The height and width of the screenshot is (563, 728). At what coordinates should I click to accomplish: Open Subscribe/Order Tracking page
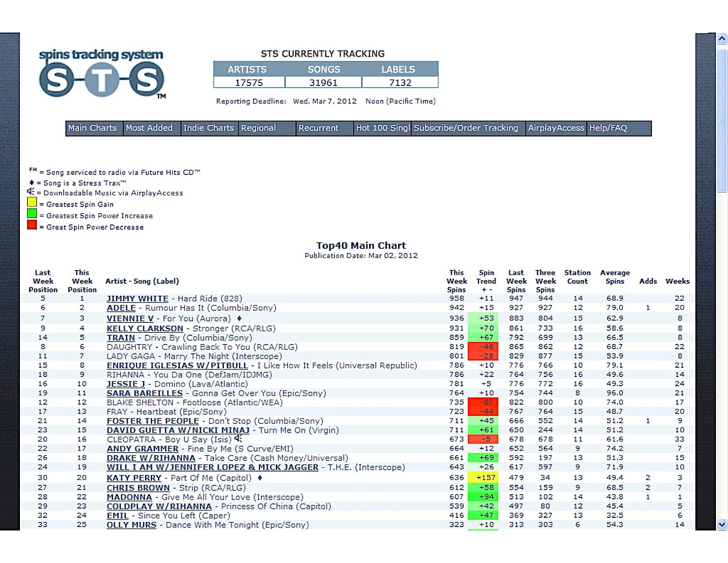pos(466,128)
